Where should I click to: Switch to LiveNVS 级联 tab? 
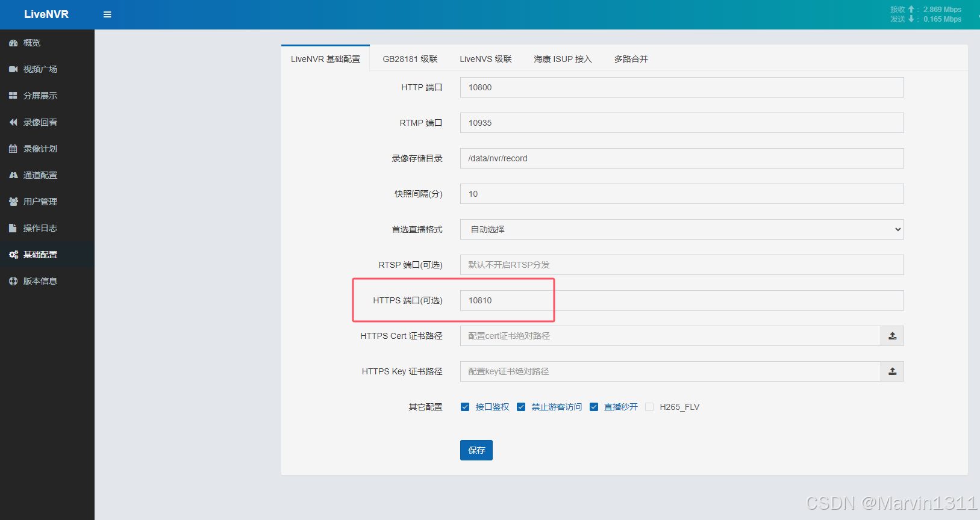[x=485, y=59]
